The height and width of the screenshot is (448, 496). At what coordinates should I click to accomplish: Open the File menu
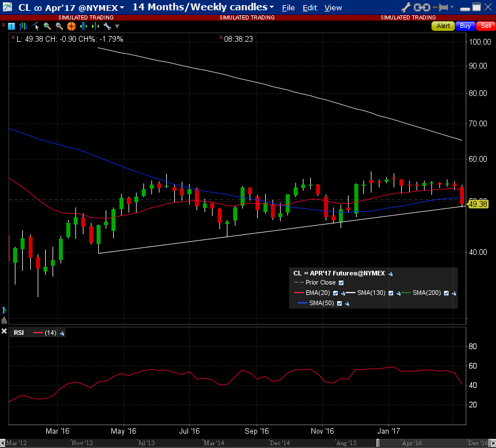pyautogui.click(x=289, y=8)
